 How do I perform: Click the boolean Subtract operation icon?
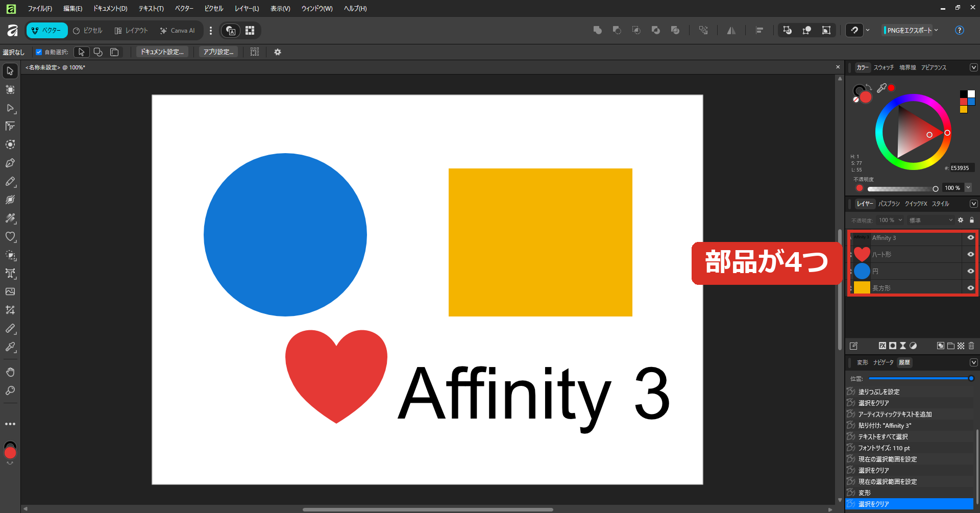(617, 31)
